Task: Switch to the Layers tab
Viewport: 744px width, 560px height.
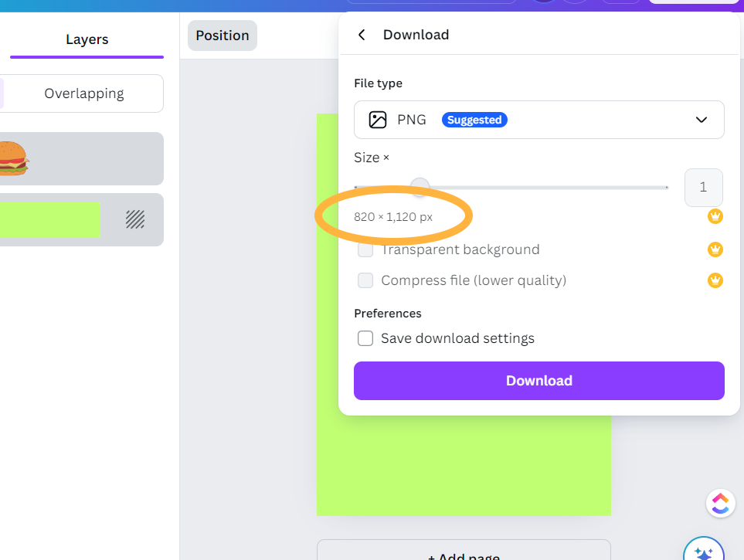Action: pos(87,39)
